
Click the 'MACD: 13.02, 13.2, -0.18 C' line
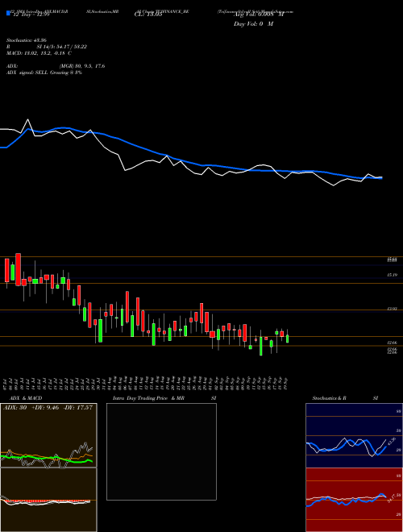39,53
